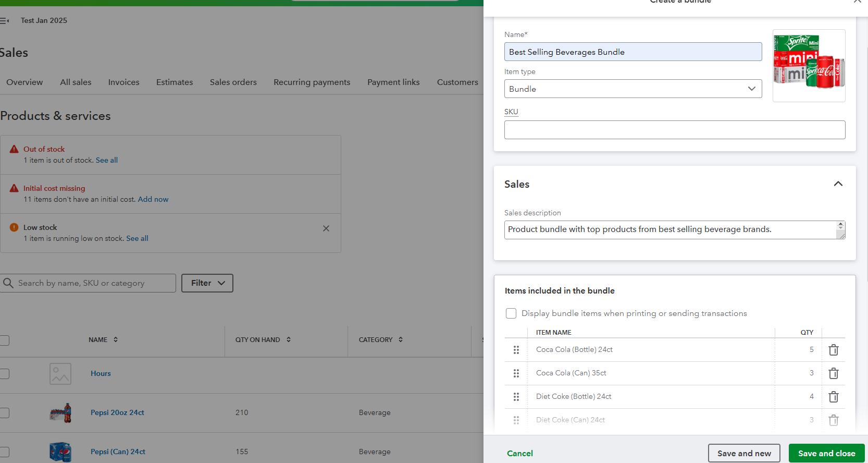
Task: Remove Diet Coke (Can) 24ct row
Action: 834,420
